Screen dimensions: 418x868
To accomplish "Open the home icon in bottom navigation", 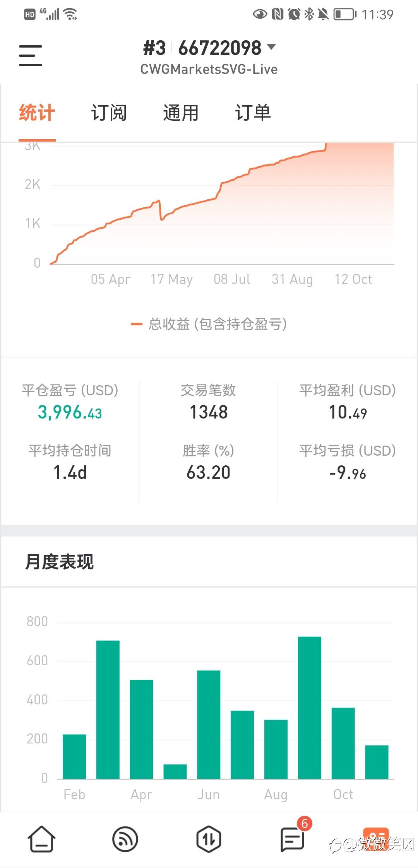I will pyautogui.click(x=41, y=839).
